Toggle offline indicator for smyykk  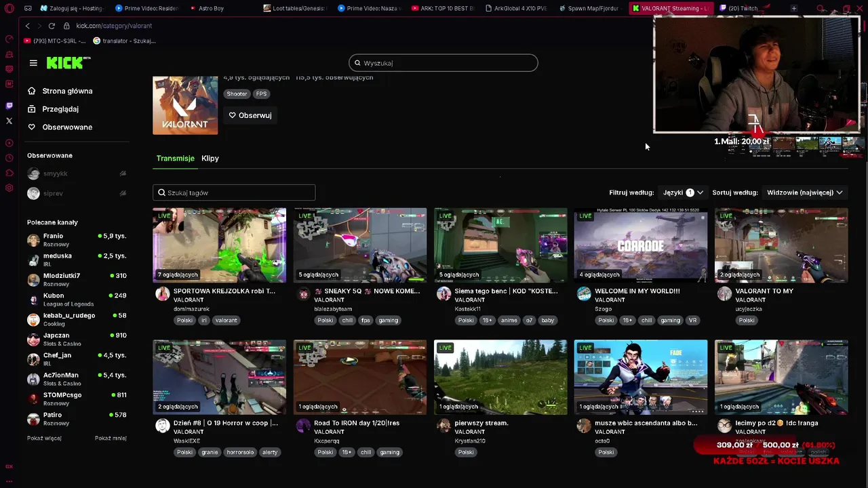click(123, 174)
